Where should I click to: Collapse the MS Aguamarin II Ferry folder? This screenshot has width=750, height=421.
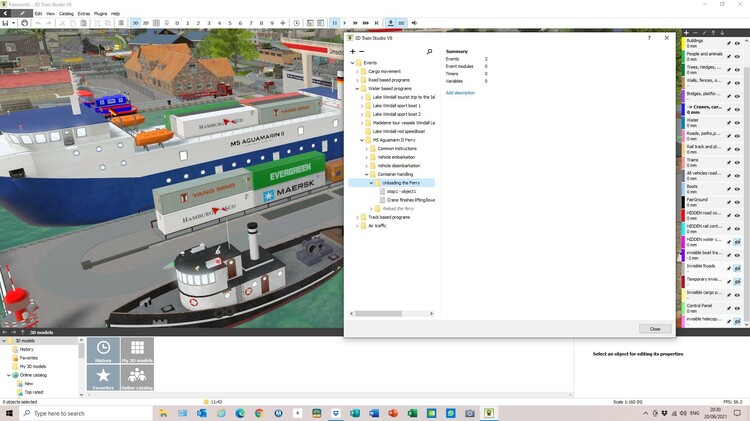click(x=362, y=140)
